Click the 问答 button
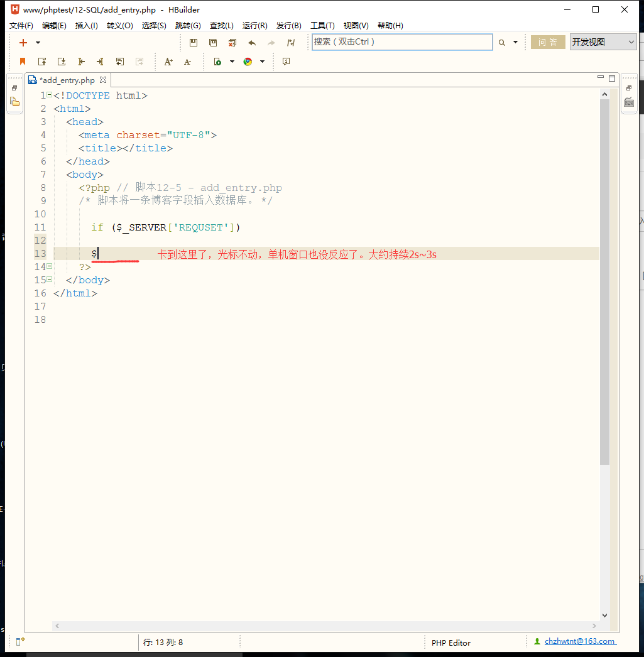This screenshot has width=644, height=657. (548, 42)
